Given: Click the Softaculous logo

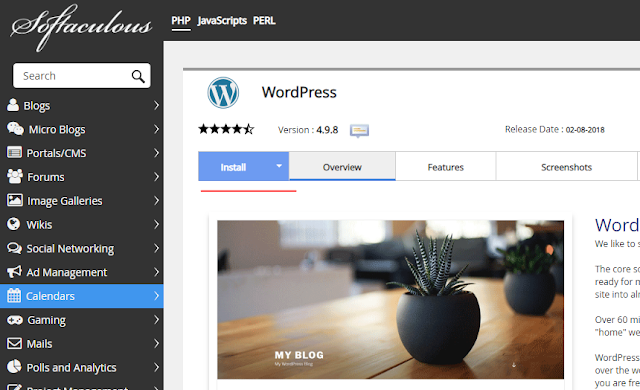Looking at the screenshot, I should 81,27.
